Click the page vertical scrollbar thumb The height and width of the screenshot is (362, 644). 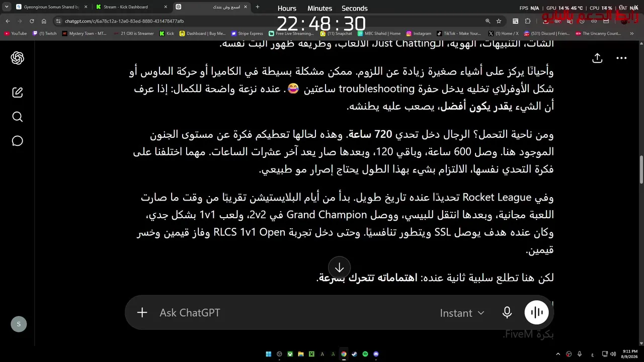tap(641, 170)
